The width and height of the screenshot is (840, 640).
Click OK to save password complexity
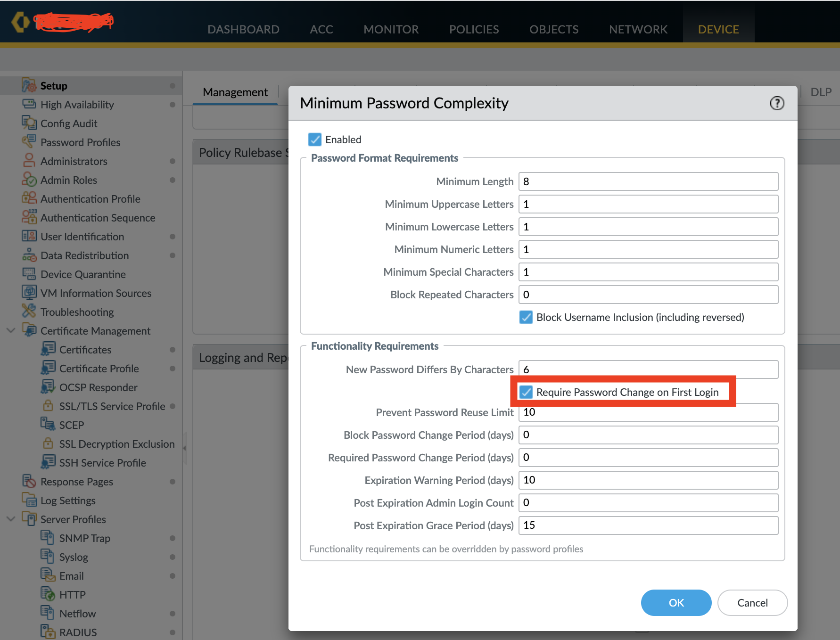point(676,602)
